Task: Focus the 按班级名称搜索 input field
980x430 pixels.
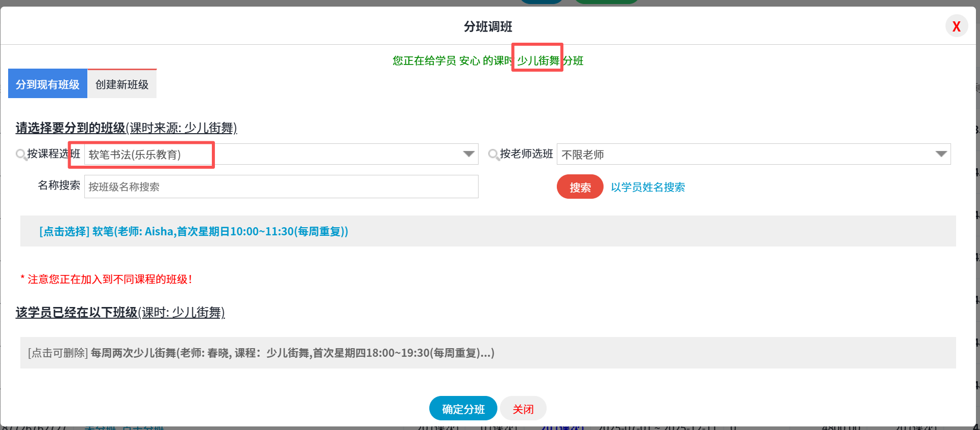Action: click(281, 187)
